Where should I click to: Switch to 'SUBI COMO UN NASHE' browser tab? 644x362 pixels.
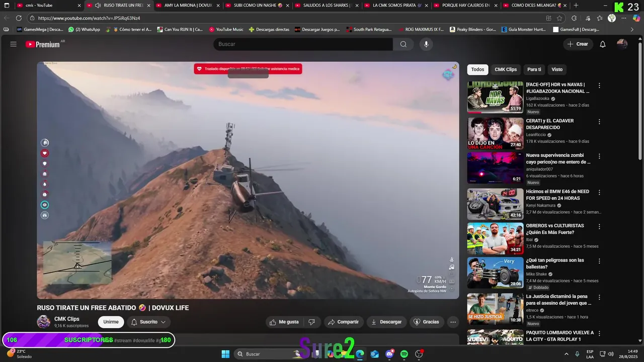point(257,6)
